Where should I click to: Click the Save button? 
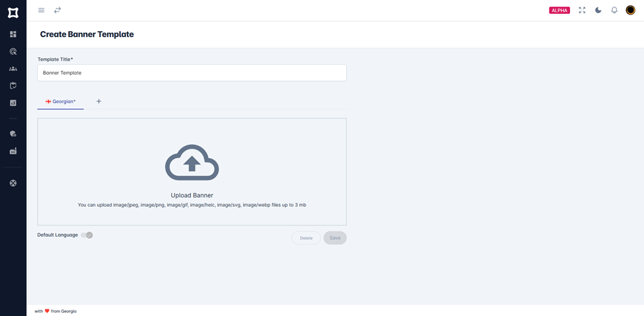pos(335,238)
